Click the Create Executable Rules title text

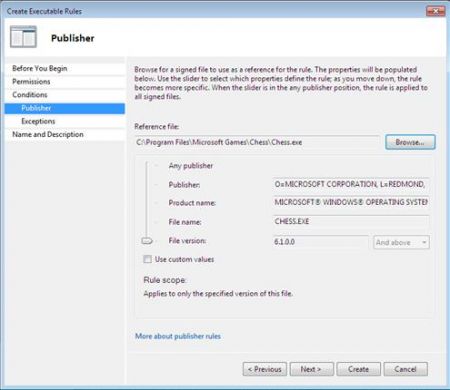(44, 11)
